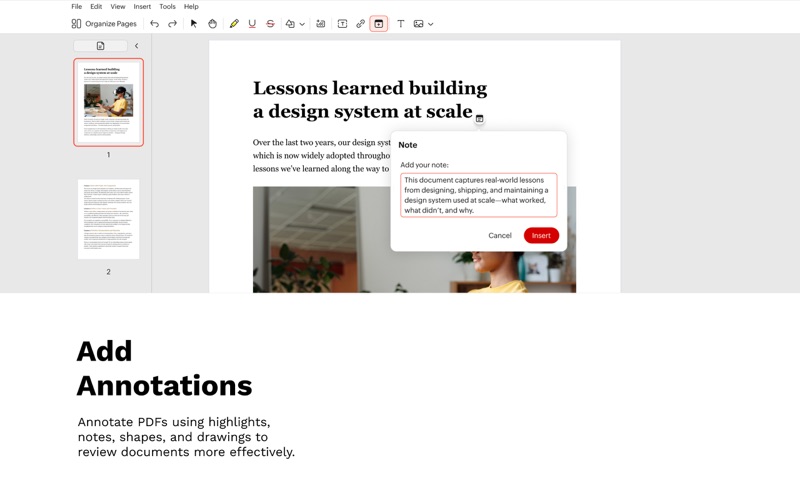Choose the yellow highlighter tool
Screen dimensions: 800x500
234,23
